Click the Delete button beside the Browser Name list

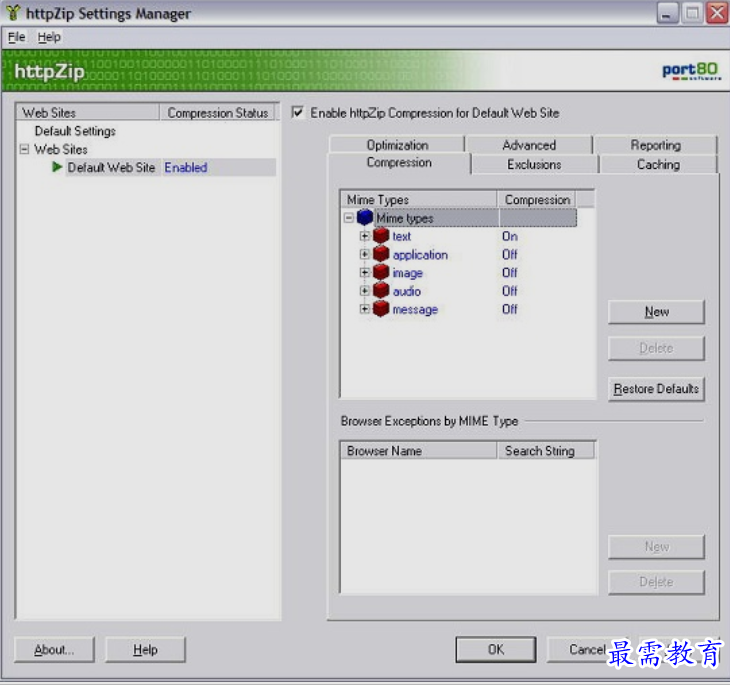(x=656, y=582)
